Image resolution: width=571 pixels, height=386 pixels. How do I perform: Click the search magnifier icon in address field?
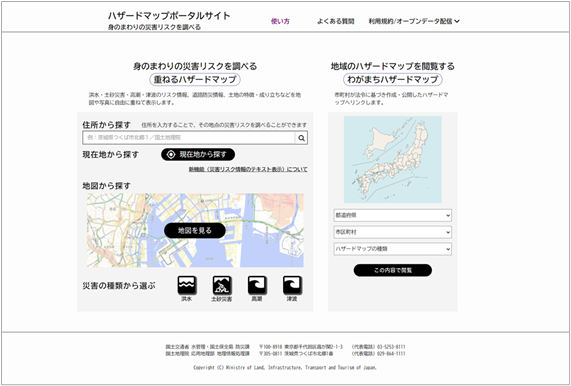302,138
